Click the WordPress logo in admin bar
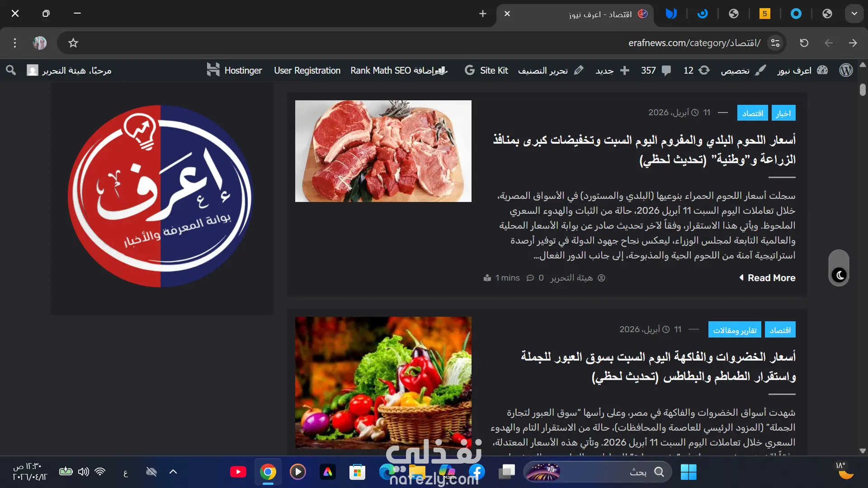This screenshot has height=488, width=868. coord(846,70)
